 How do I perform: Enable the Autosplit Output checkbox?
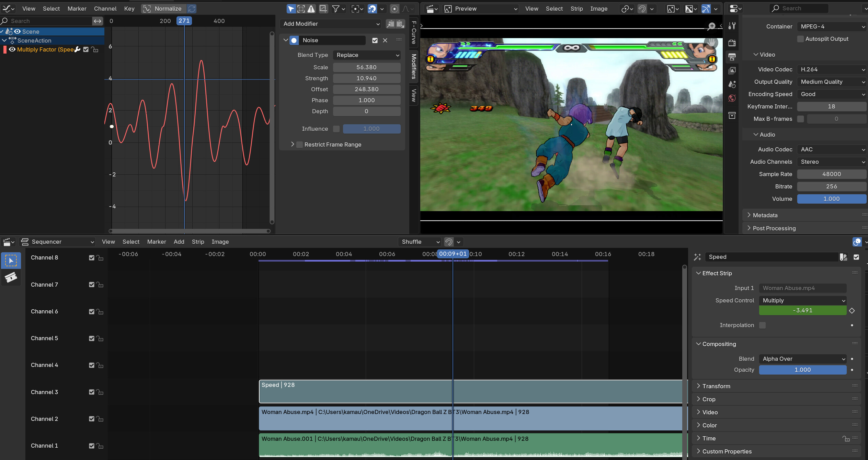pos(801,39)
